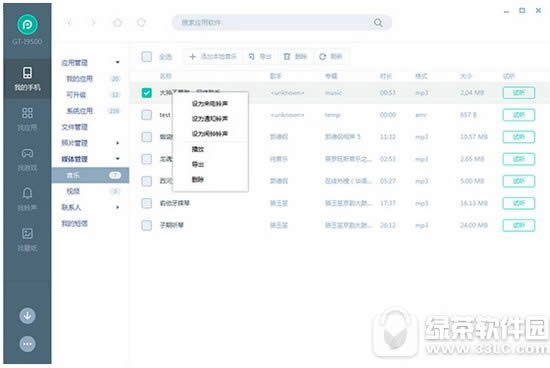550x368 pixels.
Task: Click the duration cell 17:37
Action: pos(388,203)
